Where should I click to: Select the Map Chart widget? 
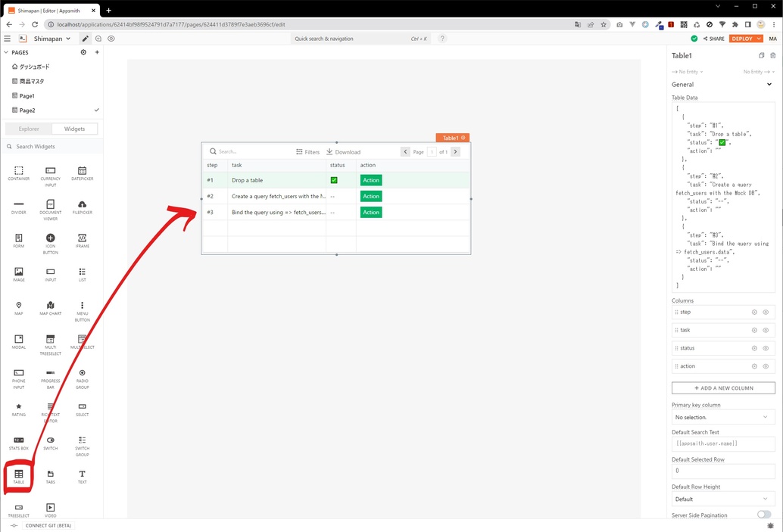51,308
